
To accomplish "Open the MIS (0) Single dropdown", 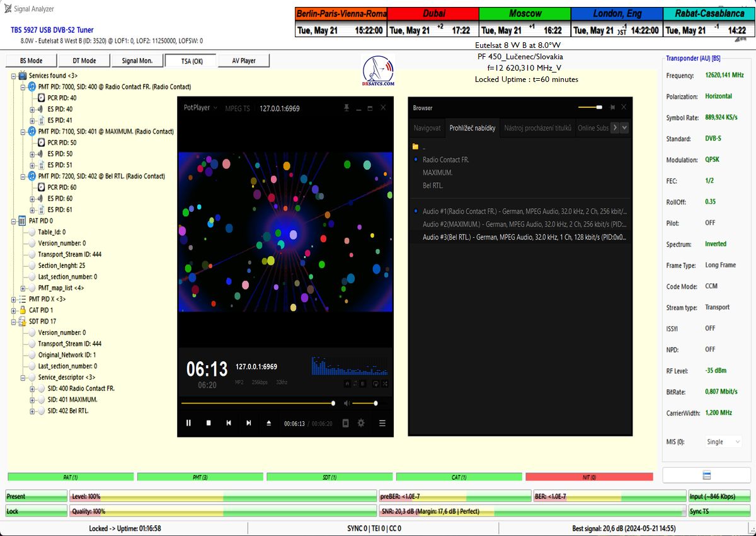I will (x=722, y=442).
